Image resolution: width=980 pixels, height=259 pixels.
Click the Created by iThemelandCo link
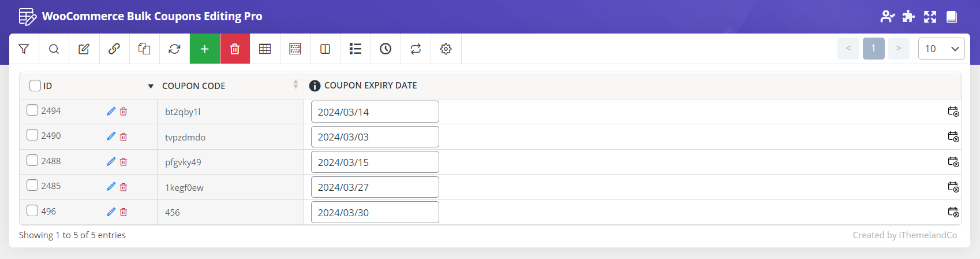(x=904, y=235)
